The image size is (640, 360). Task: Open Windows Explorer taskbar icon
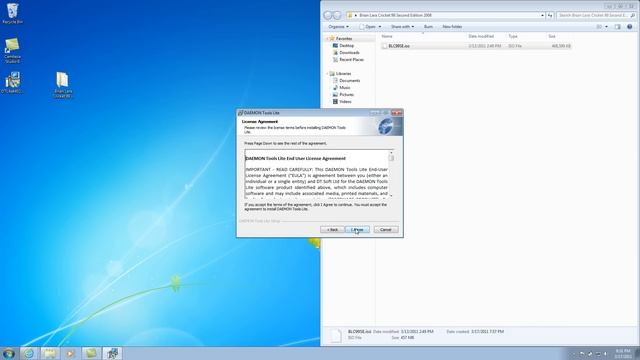click(49, 353)
